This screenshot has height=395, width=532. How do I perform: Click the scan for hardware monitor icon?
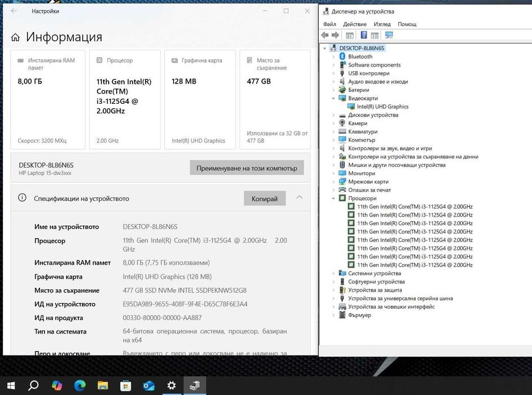point(389,35)
